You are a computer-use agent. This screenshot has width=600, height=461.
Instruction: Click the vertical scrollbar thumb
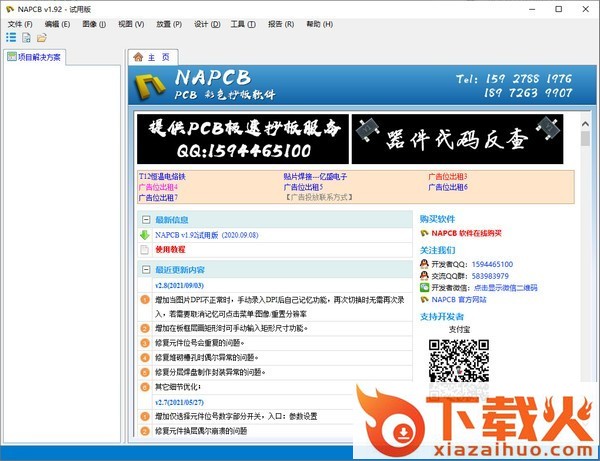(x=585, y=138)
